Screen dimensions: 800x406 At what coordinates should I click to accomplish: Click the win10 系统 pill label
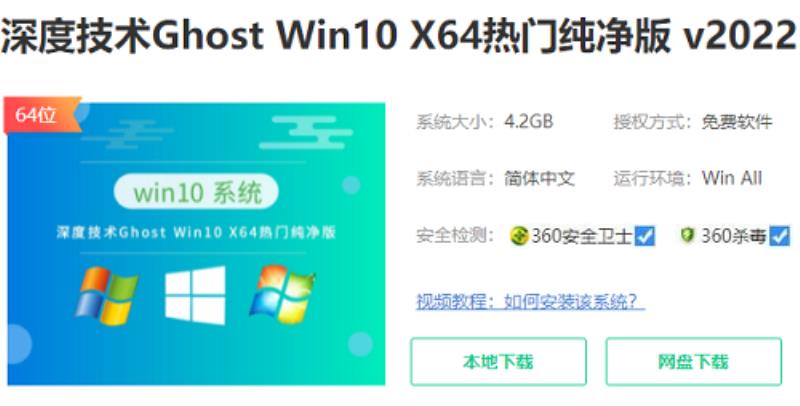[x=196, y=193]
